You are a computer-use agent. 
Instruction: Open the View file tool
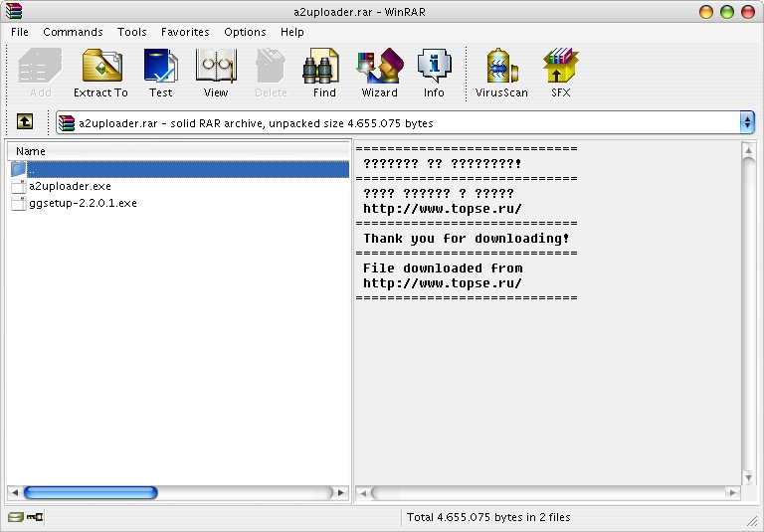tap(216, 73)
